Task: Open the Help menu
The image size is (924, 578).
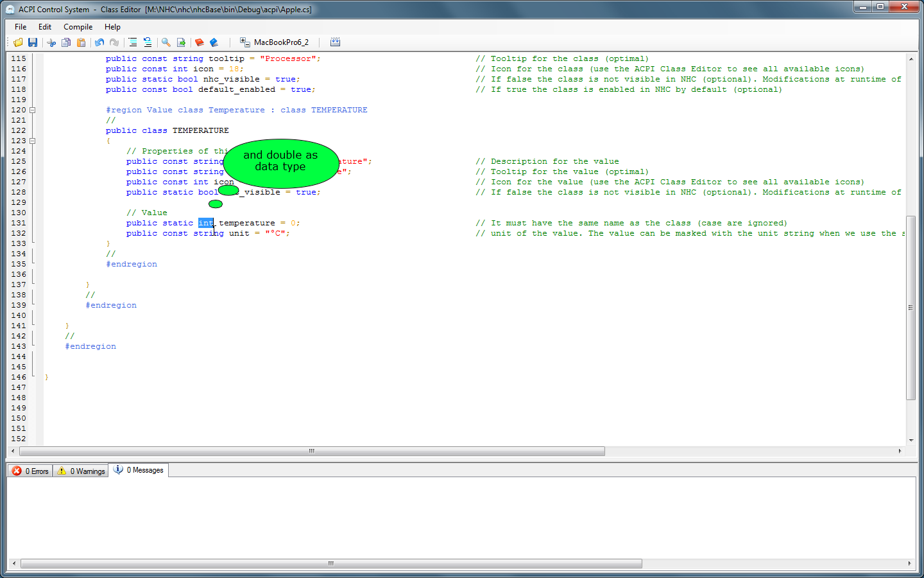Action: (x=112, y=27)
